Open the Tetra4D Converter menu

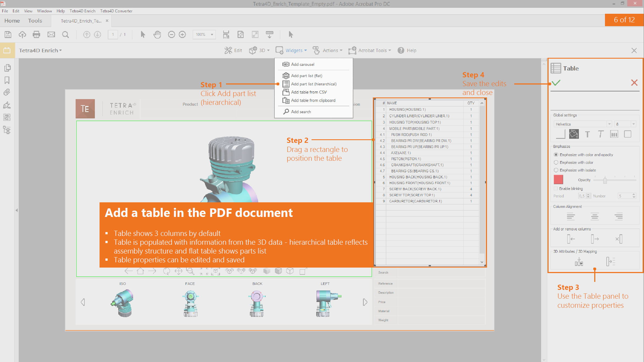pyautogui.click(x=116, y=11)
